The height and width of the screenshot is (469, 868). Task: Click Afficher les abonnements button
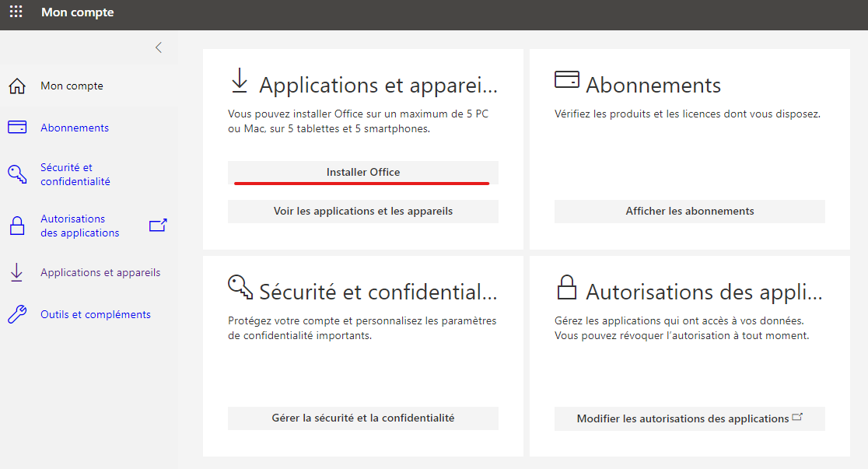coord(690,212)
